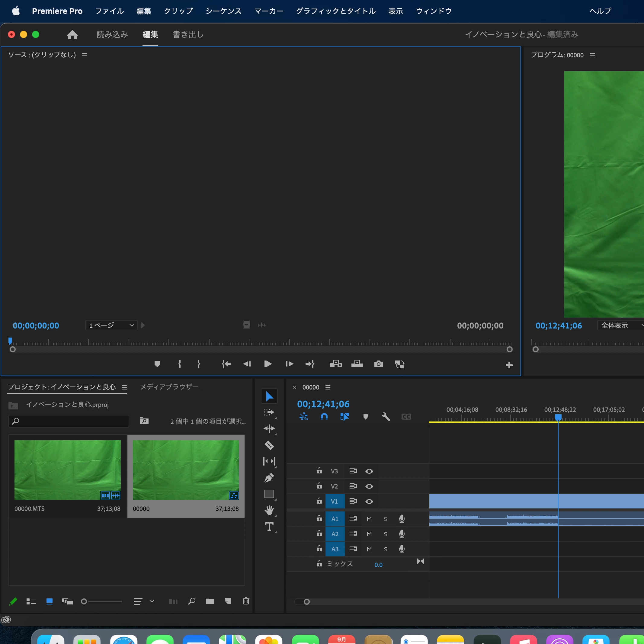Select the Hand tool
The height and width of the screenshot is (644, 644).
point(269,510)
